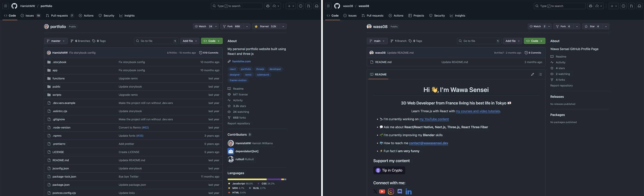
Task: Open hamburger menu in left portfolio window
Action: [6, 6]
